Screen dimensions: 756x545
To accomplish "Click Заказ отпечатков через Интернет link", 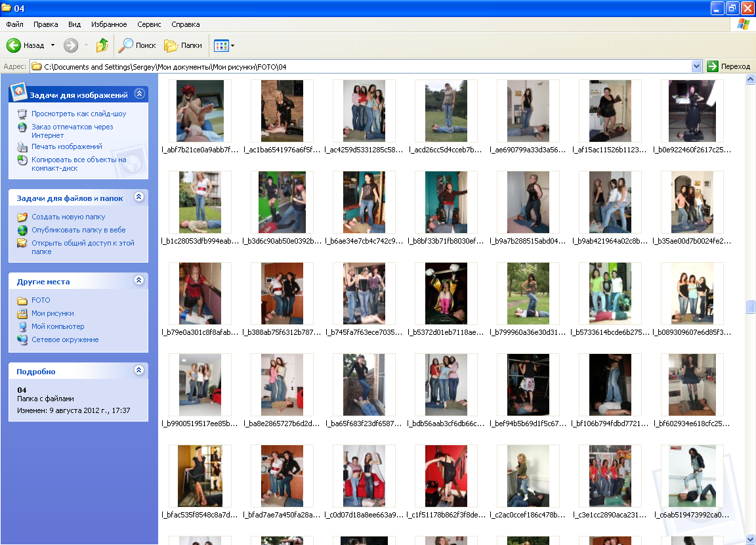I will click(x=72, y=131).
